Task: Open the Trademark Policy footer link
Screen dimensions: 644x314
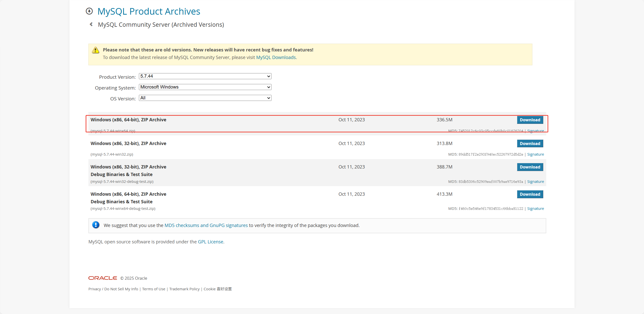Action: pos(184,289)
